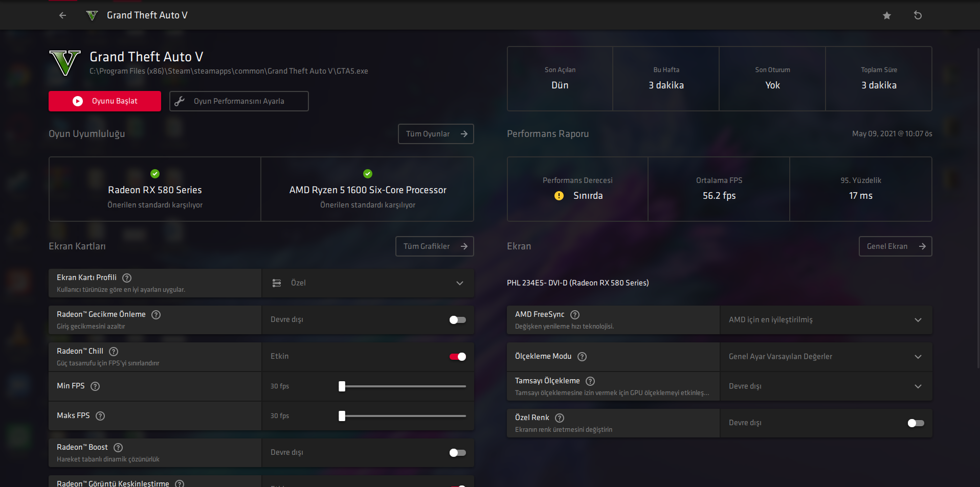Enable Radeon Gecikme Önleme toggle
Screen dimensions: 980x487
[x=458, y=320]
